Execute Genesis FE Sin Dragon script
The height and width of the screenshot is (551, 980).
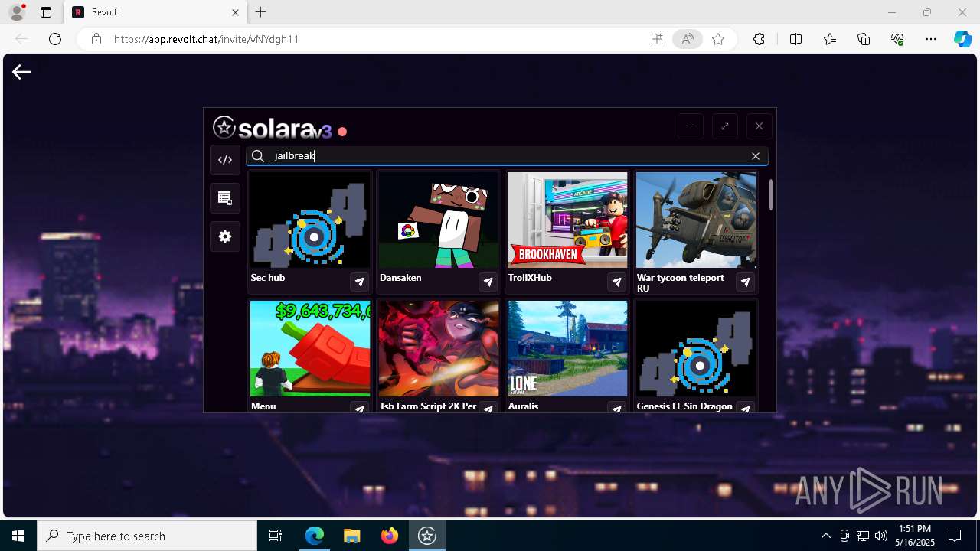pos(745,409)
